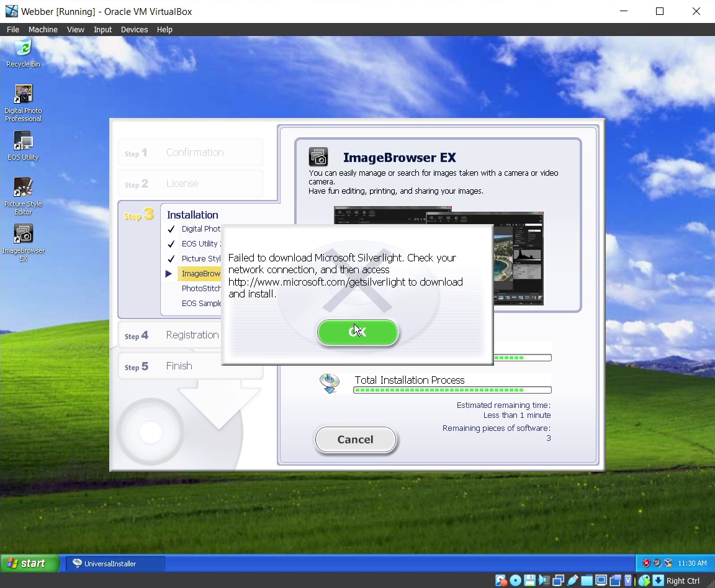Viewport: 715px width, 588px height.
Task: Open the EOS Utility desktop shortcut
Action: point(24,142)
